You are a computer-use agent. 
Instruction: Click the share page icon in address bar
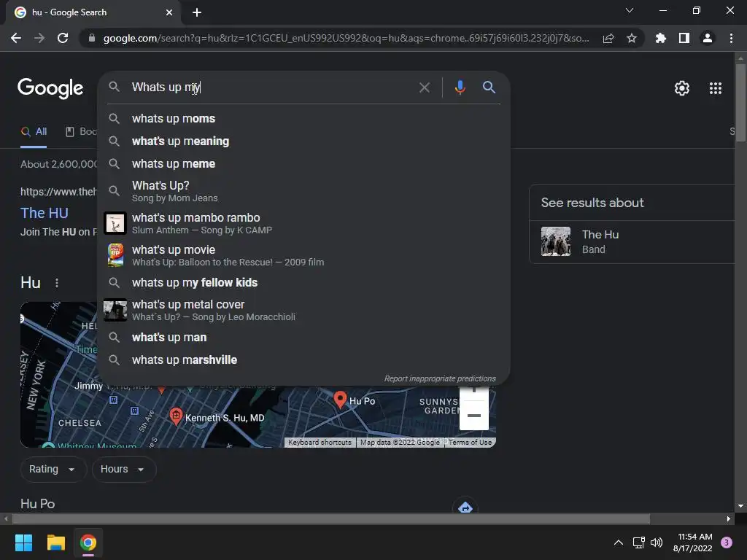coord(608,38)
